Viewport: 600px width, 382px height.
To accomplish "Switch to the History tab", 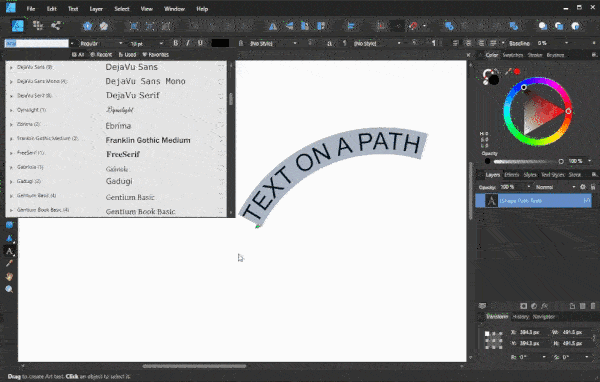I will [520, 317].
